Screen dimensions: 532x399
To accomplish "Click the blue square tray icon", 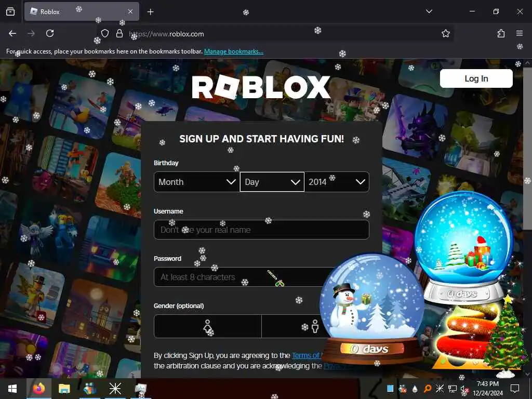I will [x=390, y=389].
